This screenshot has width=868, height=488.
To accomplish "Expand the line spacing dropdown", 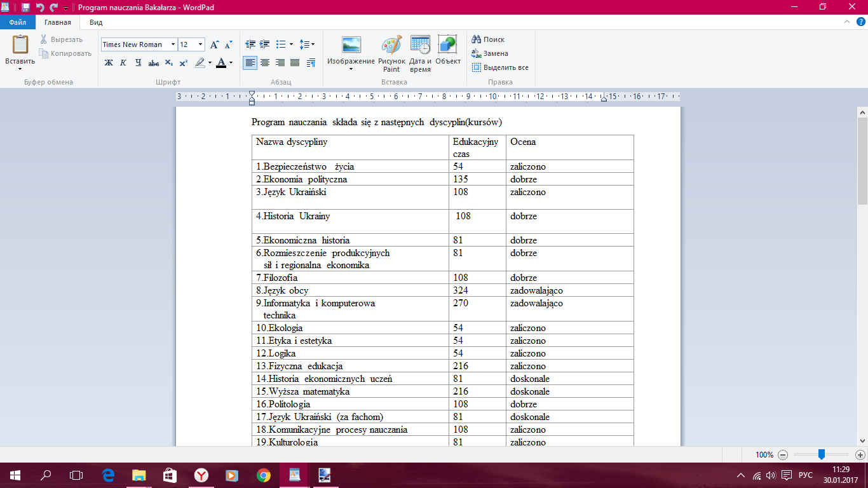I will tap(313, 44).
